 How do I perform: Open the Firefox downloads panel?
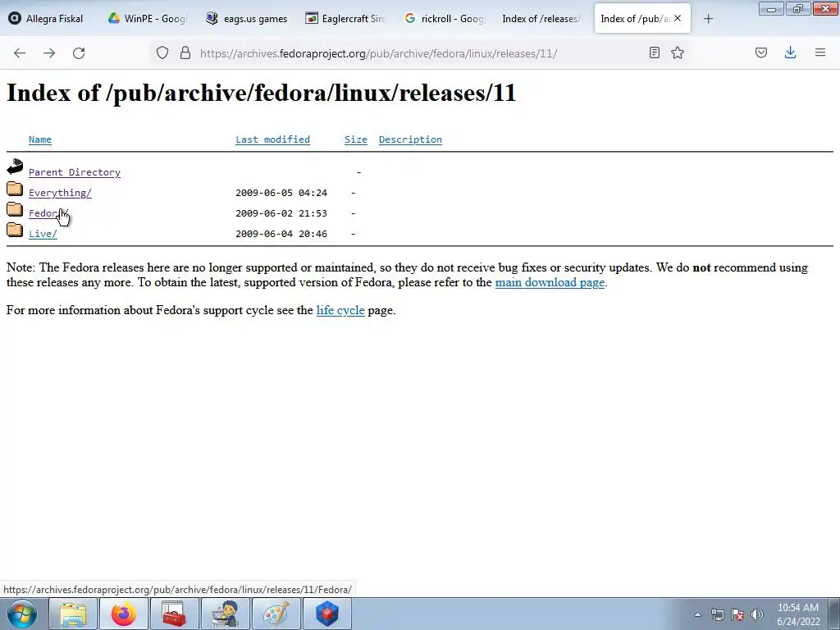[790, 52]
